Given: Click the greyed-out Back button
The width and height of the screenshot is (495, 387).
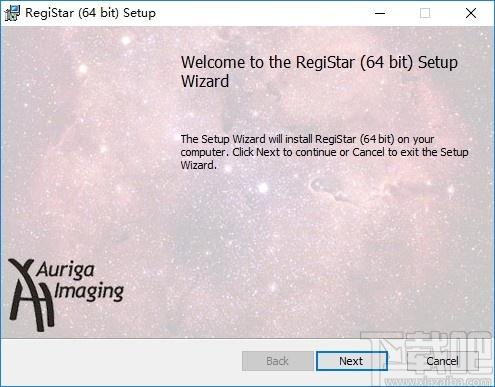Looking at the screenshot, I should (277, 361).
